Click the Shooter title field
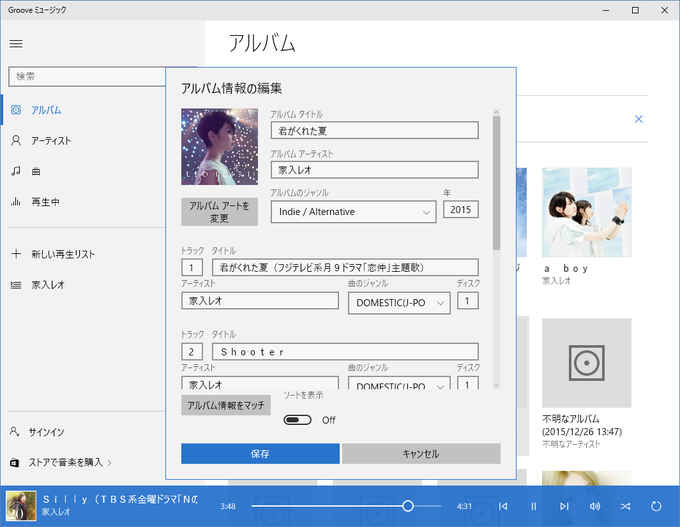Screen dimensions: 680x527 345,351
